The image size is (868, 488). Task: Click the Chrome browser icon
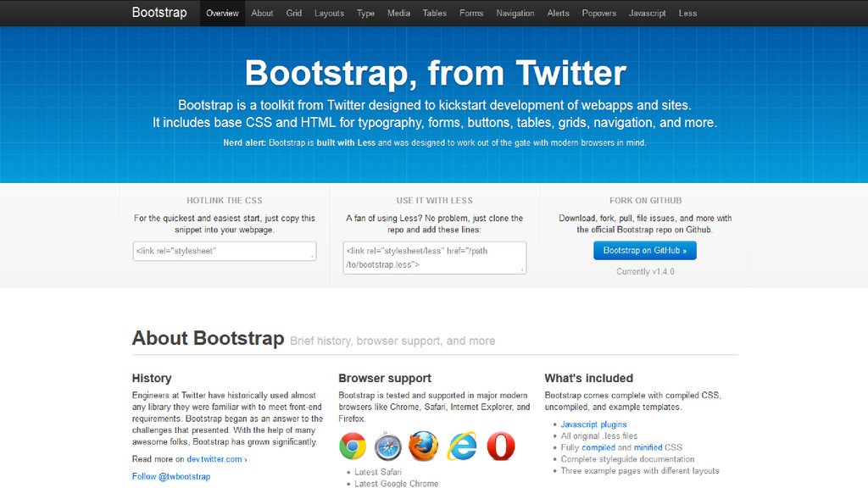pyautogui.click(x=353, y=446)
